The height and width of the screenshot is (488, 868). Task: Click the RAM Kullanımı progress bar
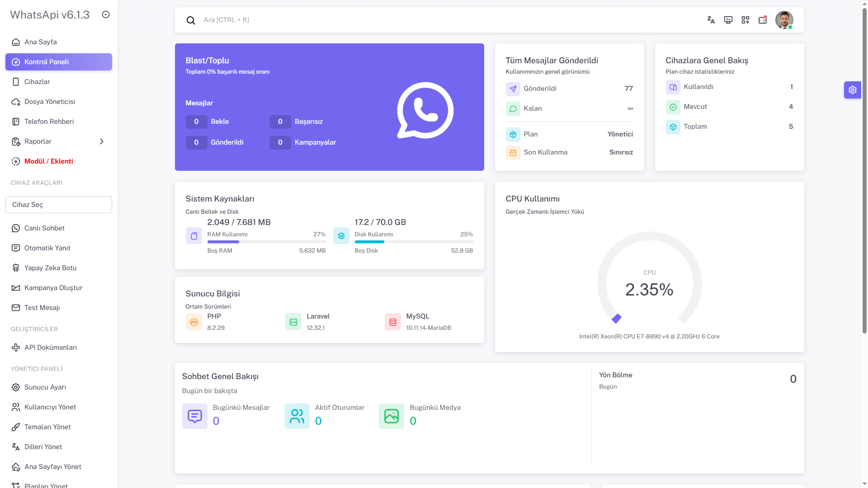point(266,242)
